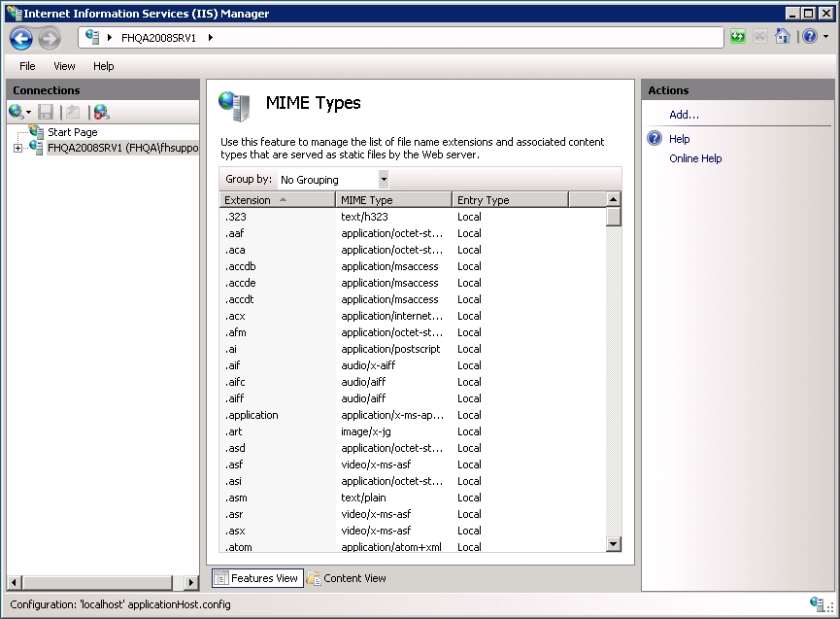
Task: Click the text/h323 MIME type cell
Action: pyautogui.click(x=364, y=217)
